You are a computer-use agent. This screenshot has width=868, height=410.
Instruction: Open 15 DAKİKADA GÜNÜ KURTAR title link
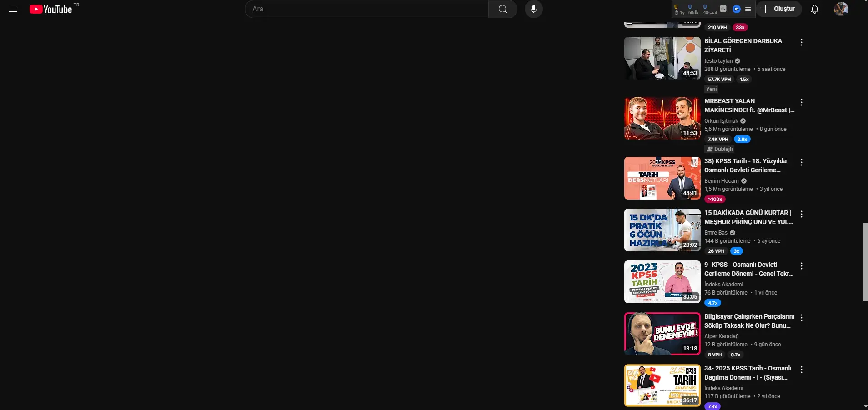[x=748, y=217]
